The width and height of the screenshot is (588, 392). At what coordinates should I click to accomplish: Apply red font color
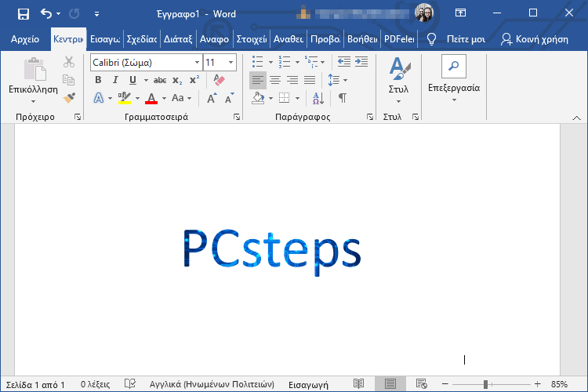click(x=151, y=98)
